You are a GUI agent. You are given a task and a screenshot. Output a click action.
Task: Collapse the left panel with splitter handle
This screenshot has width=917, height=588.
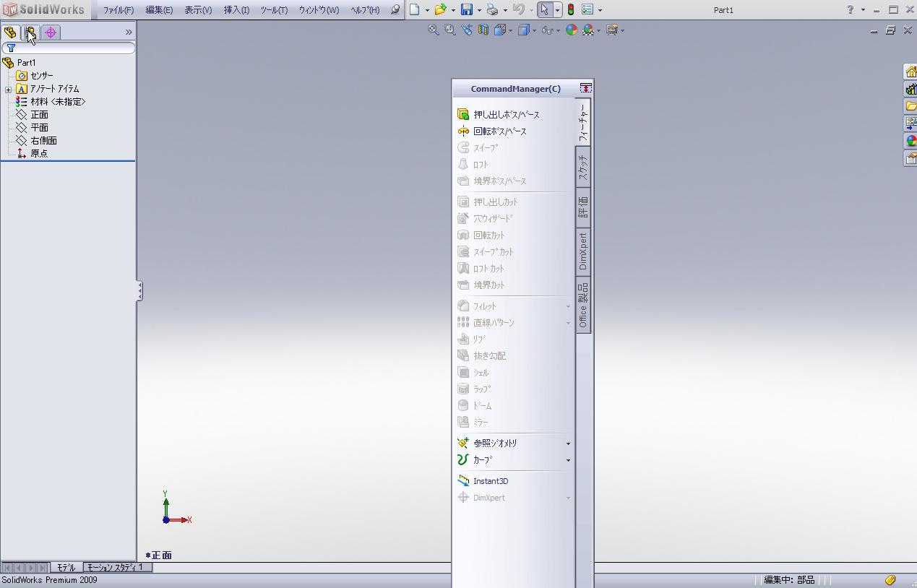click(x=139, y=291)
